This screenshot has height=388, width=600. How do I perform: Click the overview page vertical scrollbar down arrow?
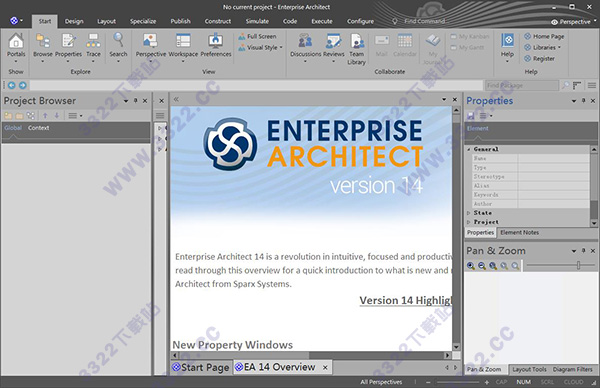pyautogui.click(x=456, y=347)
